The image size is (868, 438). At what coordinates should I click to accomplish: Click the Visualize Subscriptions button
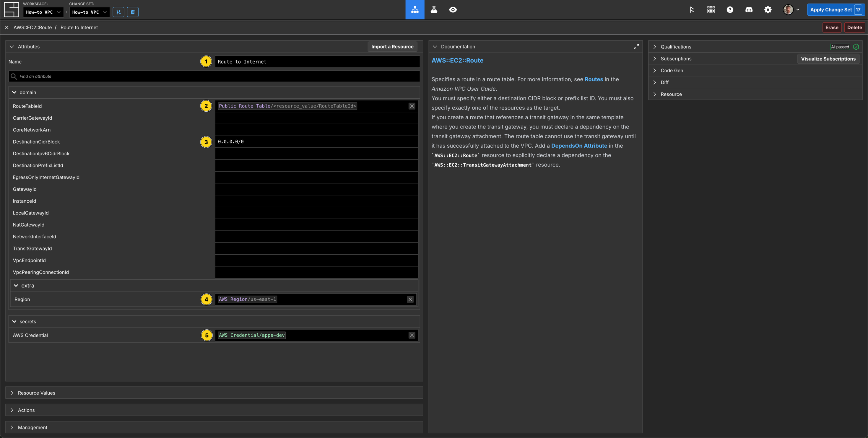coord(828,58)
